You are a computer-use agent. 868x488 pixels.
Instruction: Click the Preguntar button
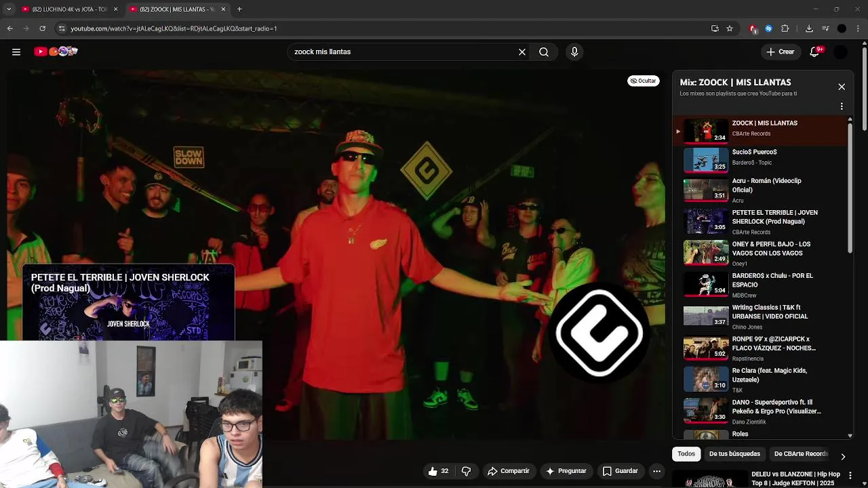(566, 471)
